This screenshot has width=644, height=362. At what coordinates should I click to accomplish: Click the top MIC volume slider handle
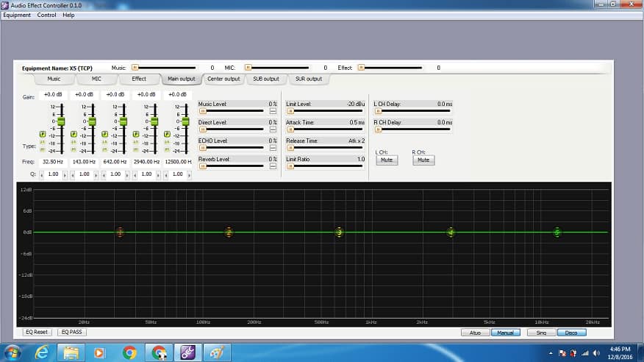[x=248, y=68]
